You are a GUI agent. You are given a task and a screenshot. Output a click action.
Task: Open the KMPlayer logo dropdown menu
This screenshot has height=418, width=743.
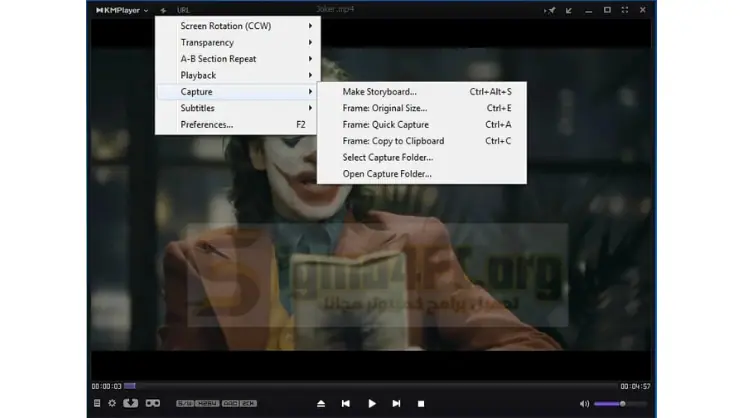click(122, 10)
